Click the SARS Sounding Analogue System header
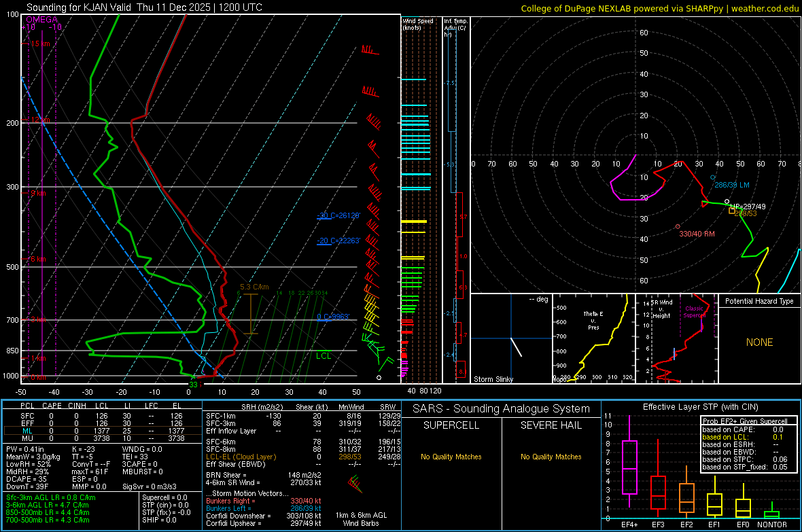This screenshot has height=532, width=802. point(502,409)
